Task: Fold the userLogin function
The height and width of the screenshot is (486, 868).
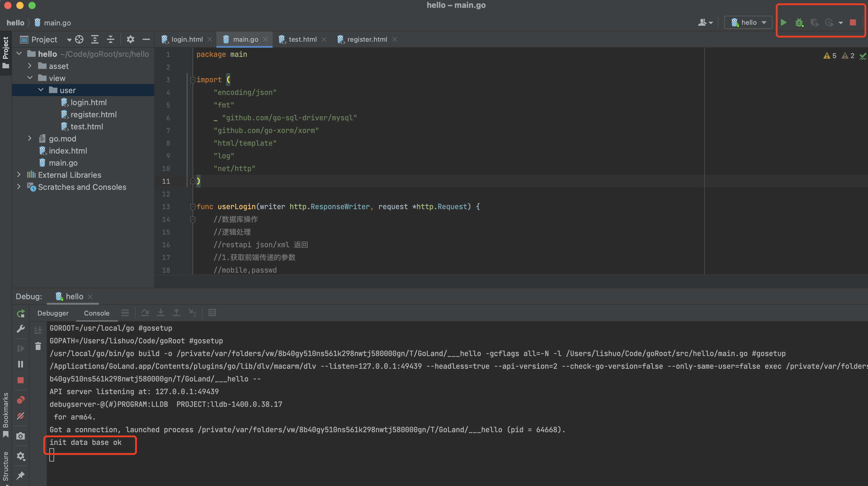Action: (193, 207)
